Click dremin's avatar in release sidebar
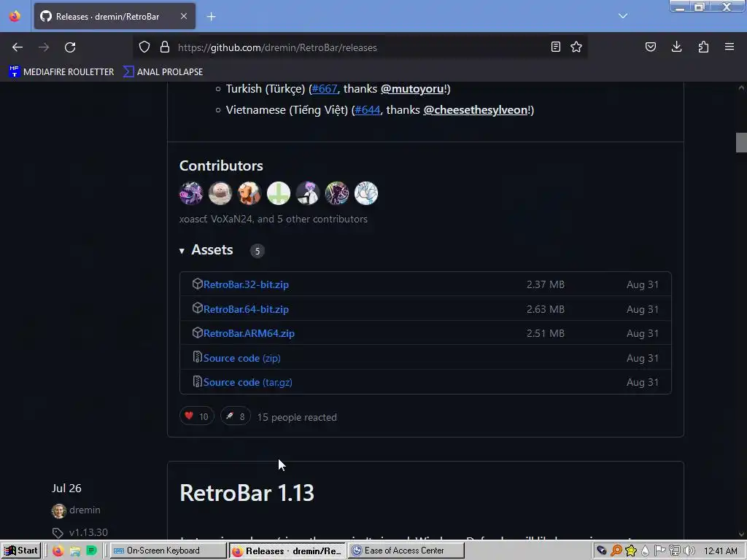747x560 pixels. (58, 511)
